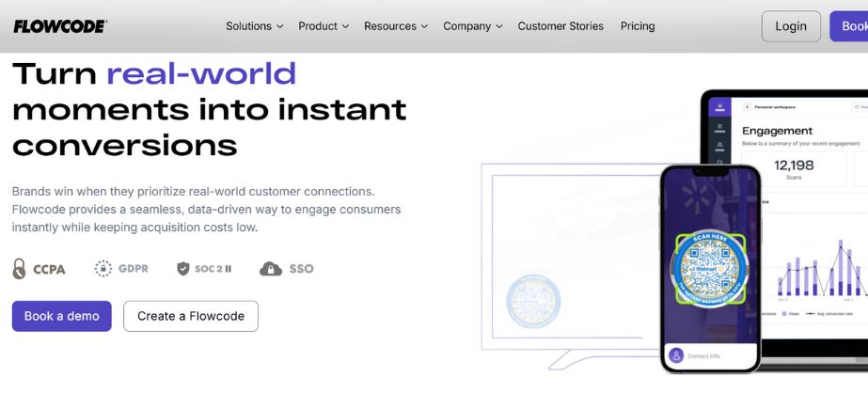This screenshot has height=409, width=868.
Task: Click the Login button
Action: point(791,26)
